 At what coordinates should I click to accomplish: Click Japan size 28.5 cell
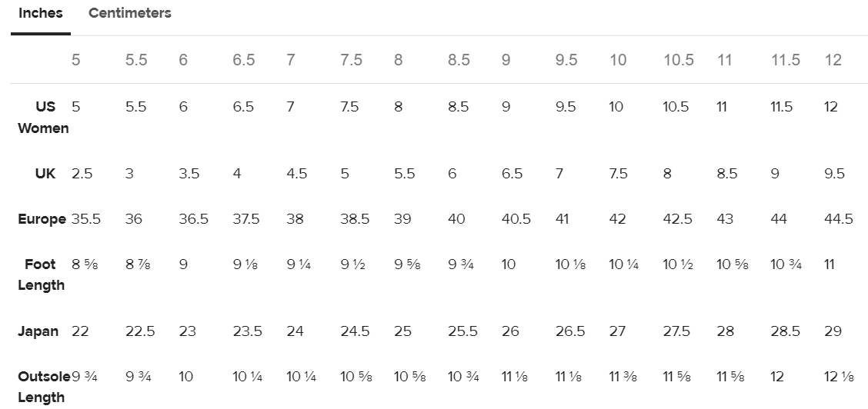(785, 331)
